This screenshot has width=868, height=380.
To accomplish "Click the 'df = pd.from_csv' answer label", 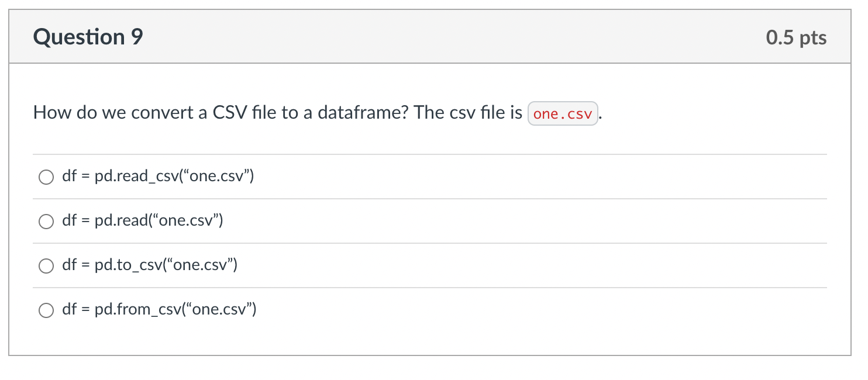I will (159, 310).
